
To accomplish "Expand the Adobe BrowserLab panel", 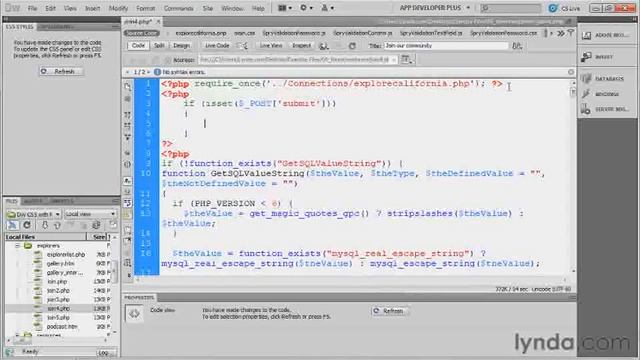I will click(607, 35).
